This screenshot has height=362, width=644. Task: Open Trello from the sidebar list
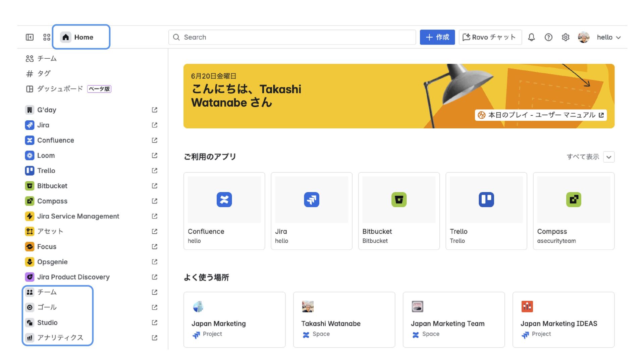click(x=91, y=171)
